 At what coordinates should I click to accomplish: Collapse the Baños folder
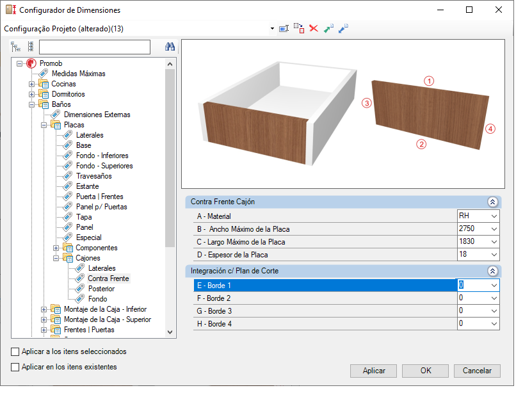pos(31,104)
